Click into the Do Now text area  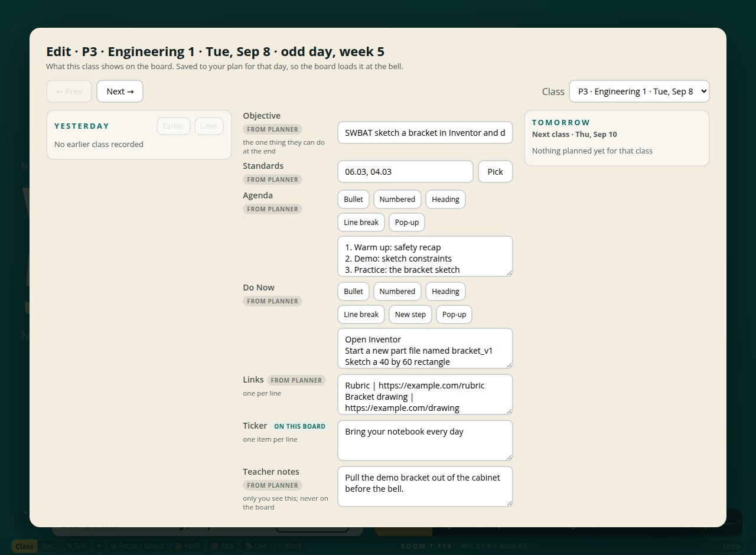pos(425,348)
